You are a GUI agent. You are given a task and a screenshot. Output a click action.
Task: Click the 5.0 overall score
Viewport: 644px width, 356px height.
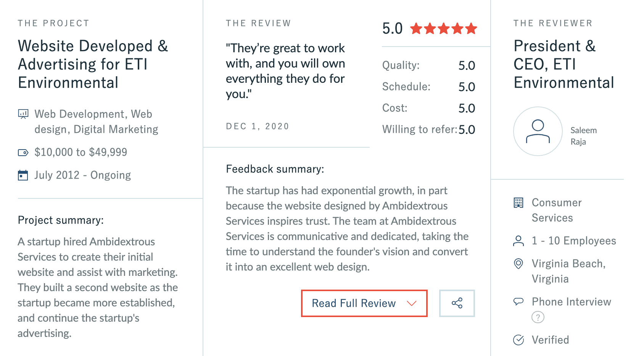tap(392, 29)
